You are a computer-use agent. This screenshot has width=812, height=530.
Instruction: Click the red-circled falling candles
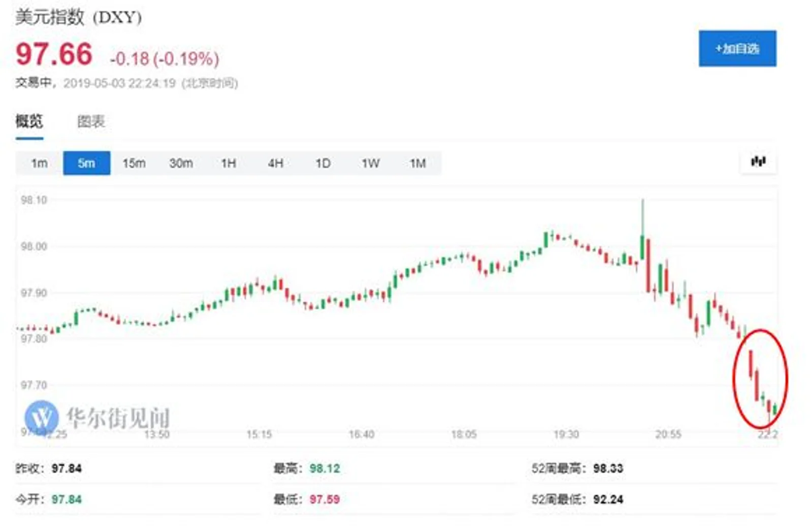[x=760, y=379]
